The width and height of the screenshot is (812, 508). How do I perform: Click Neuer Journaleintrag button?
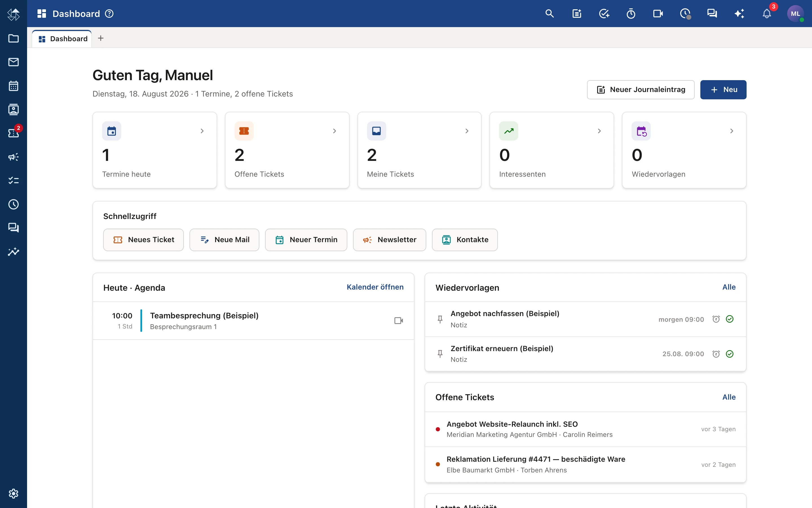tap(641, 90)
